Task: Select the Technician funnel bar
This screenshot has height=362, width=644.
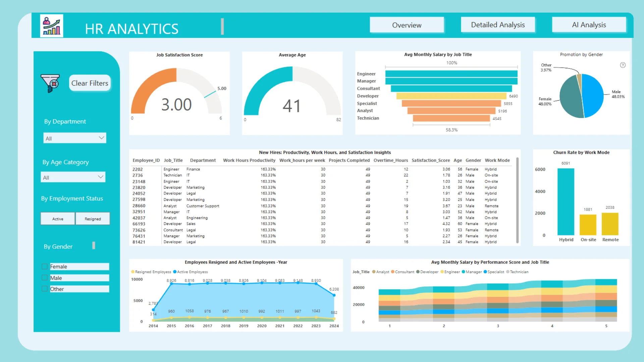Action: click(x=451, y=118)
